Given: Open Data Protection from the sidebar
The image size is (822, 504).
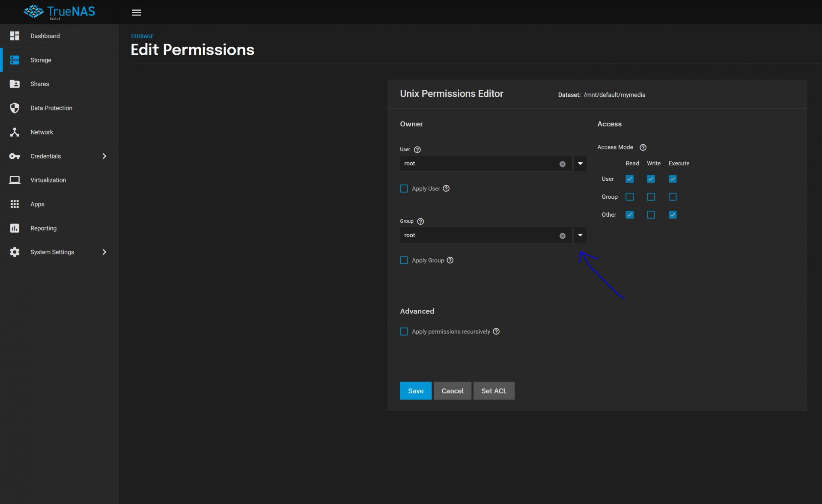Looking at the screenshot, I should point(51,108).
